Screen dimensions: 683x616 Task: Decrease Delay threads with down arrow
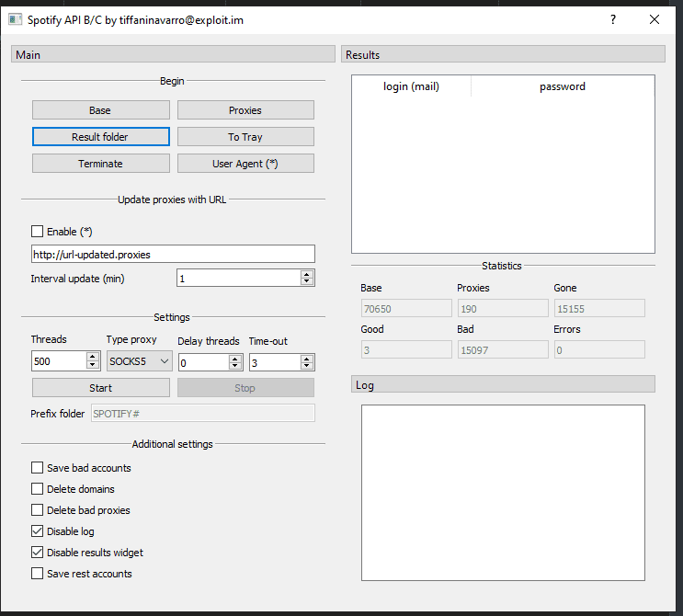click(x=236, y=367)
